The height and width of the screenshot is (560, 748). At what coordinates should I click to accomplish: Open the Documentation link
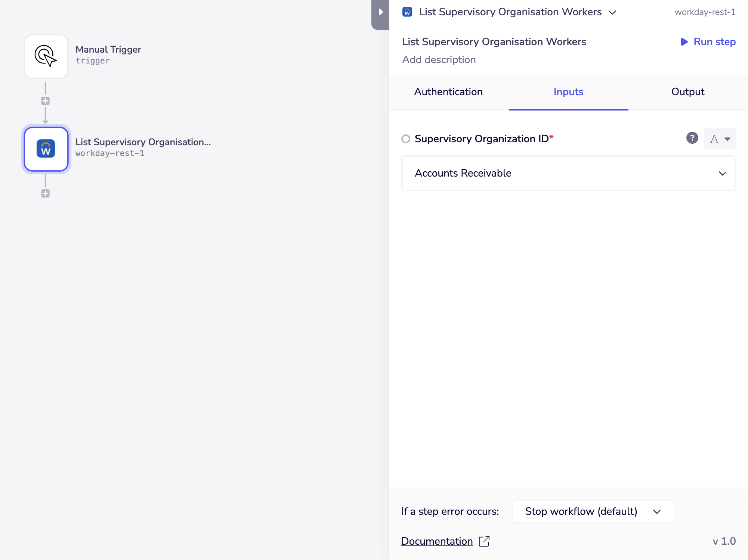437,541
